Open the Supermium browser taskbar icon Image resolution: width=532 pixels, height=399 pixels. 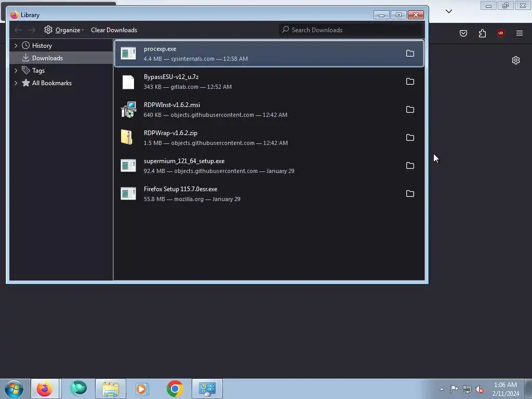coord(78,389)
